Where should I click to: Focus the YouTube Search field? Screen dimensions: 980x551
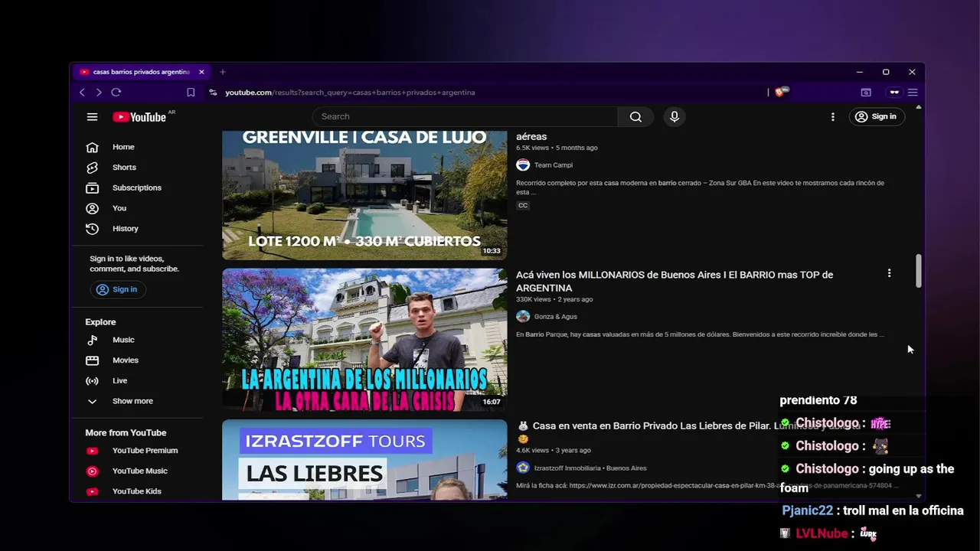coord(465,116)
